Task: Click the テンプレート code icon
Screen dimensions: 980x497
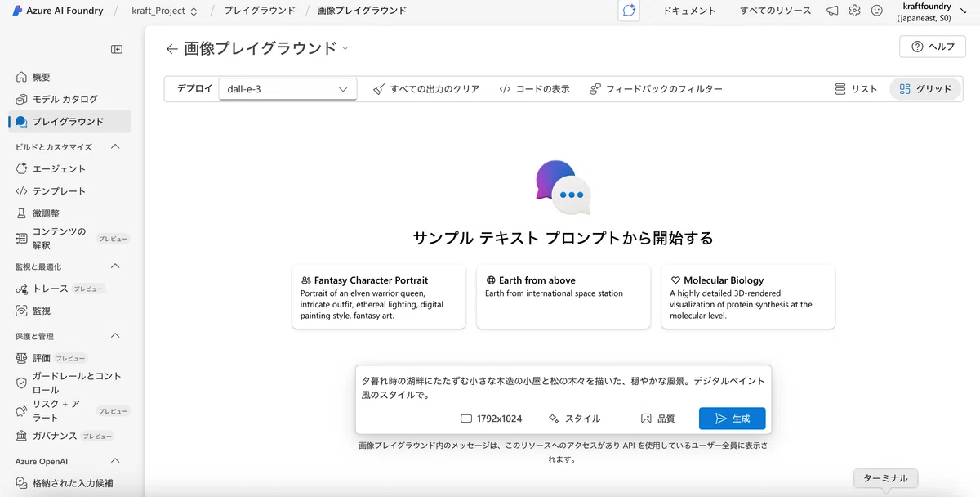Action: click(x=22, y=190)
